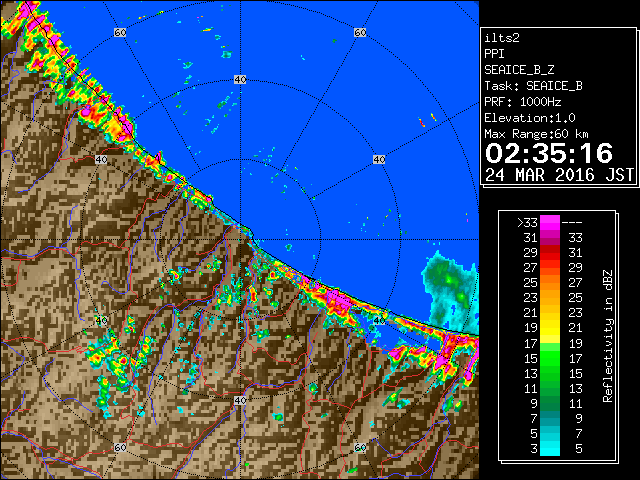Image resolution: width=640 pixels, height=480 pixels.
Task: Click the 40 km label northeast over the sea
Action: click(x=379, y=159)
